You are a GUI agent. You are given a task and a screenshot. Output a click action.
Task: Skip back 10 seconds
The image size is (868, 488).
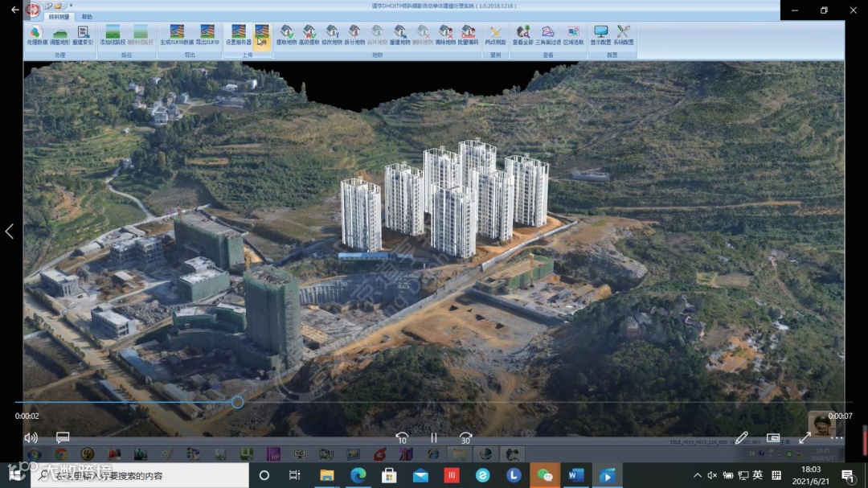402,438
